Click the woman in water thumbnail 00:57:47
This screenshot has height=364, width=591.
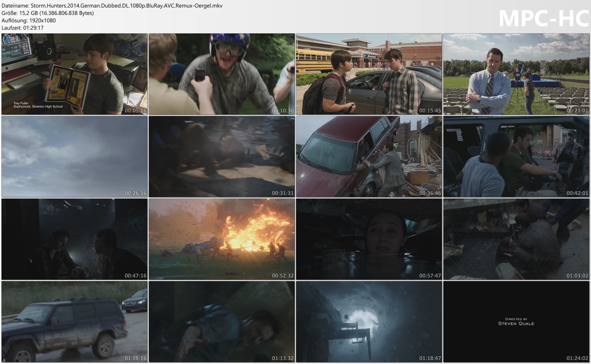(369, 239)
